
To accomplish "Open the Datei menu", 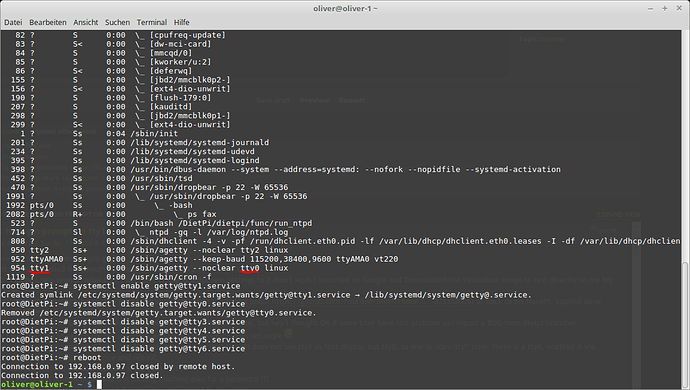I will 13,22.
